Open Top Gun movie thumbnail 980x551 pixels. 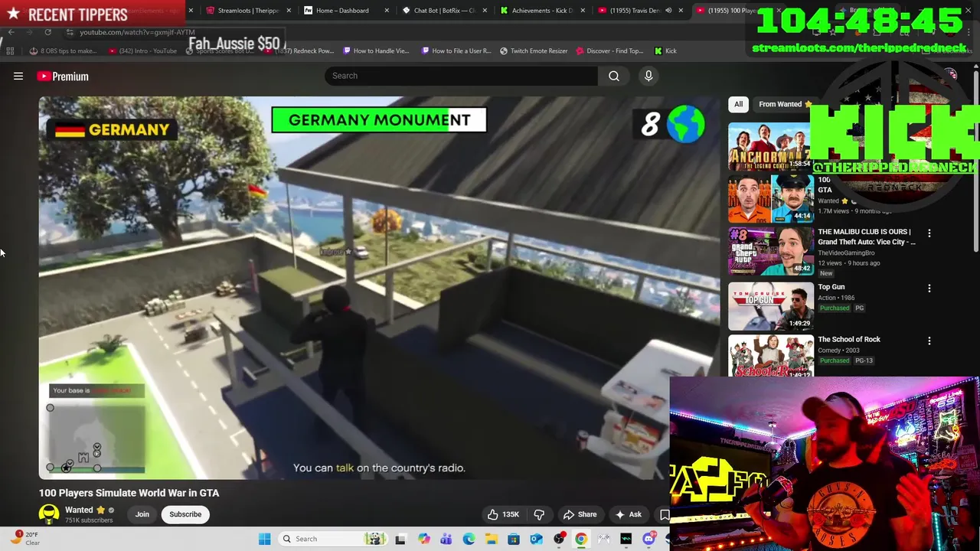770,305
